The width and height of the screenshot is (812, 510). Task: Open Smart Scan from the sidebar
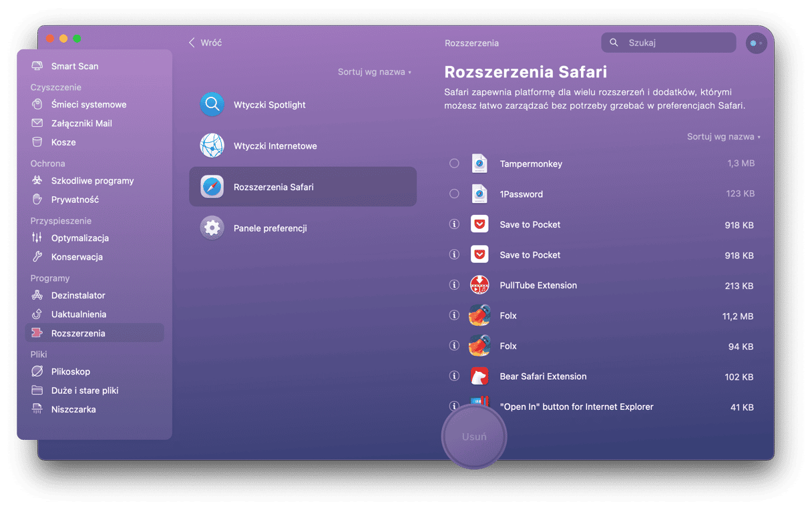tap(74, 66)
